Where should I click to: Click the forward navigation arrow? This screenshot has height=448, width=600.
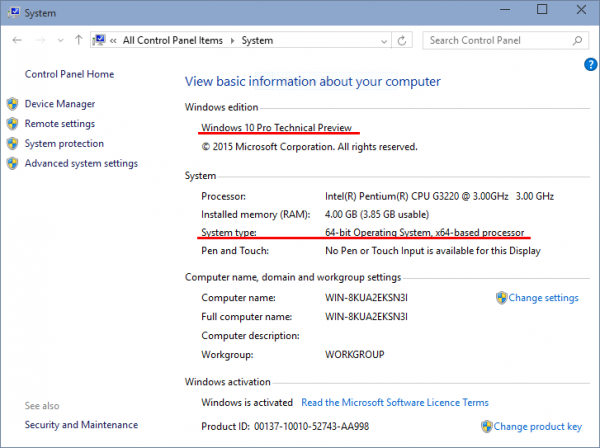[x=41, y=40]
